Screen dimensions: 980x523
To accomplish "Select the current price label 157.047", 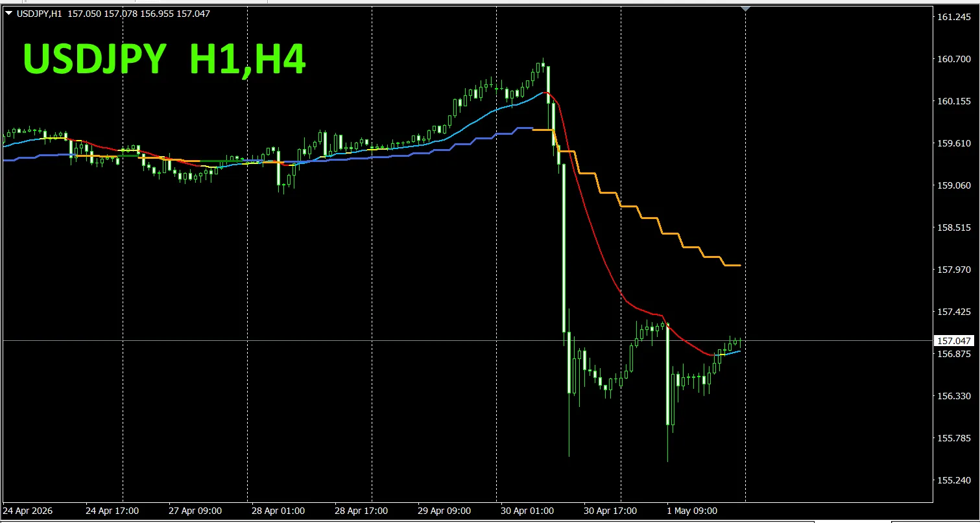I will coord(953,341).
